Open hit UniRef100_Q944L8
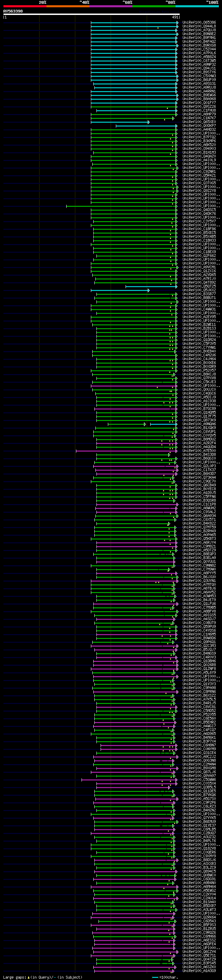Viewport: 222px width, 980px height. 199,26
